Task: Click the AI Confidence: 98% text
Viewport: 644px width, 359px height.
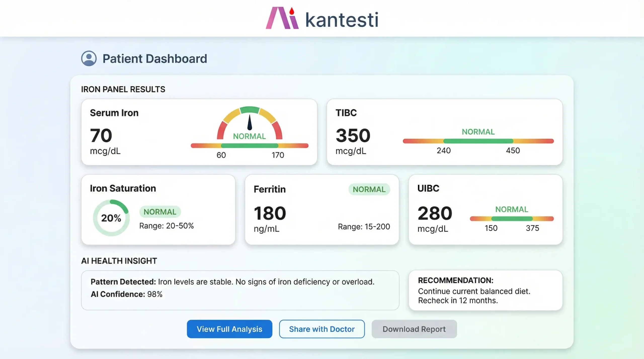Action: [127, 294]
